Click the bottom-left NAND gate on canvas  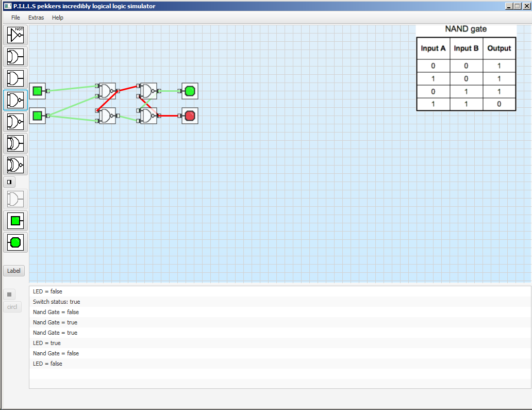(x=107, y=116)
